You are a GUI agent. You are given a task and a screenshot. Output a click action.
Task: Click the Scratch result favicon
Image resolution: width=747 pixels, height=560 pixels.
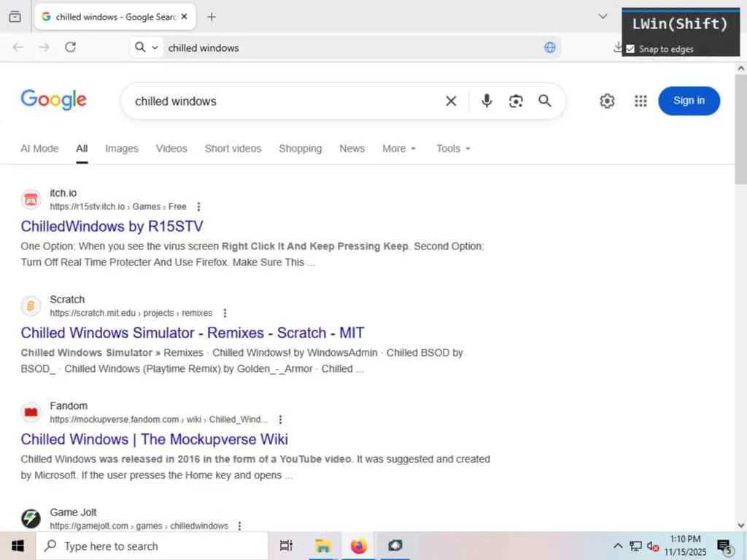pyautogui.click(x=31, y=306)
